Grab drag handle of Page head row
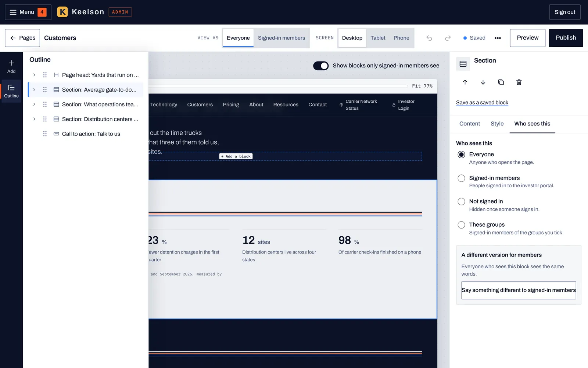Viewport: 588px width, 368px height. [x=45, y=75]
